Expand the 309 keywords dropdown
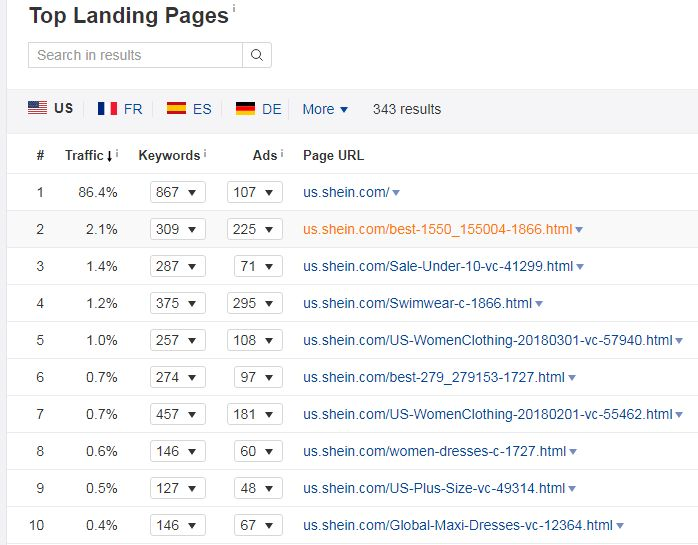The image size is (698, 545). tap(178, 229)
